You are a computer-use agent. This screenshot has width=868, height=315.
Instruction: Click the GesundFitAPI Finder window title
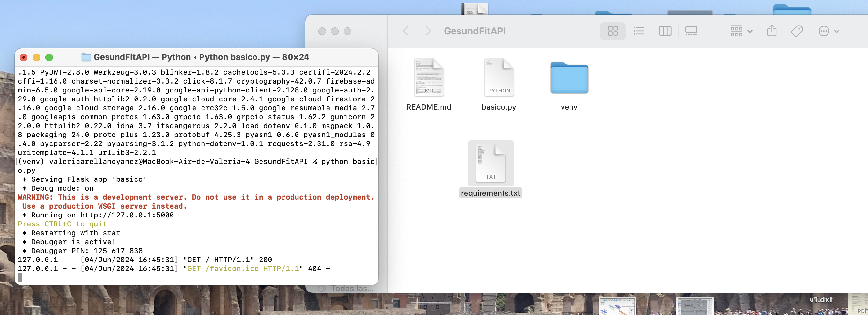pyautogui.click(x=475, y=31)
